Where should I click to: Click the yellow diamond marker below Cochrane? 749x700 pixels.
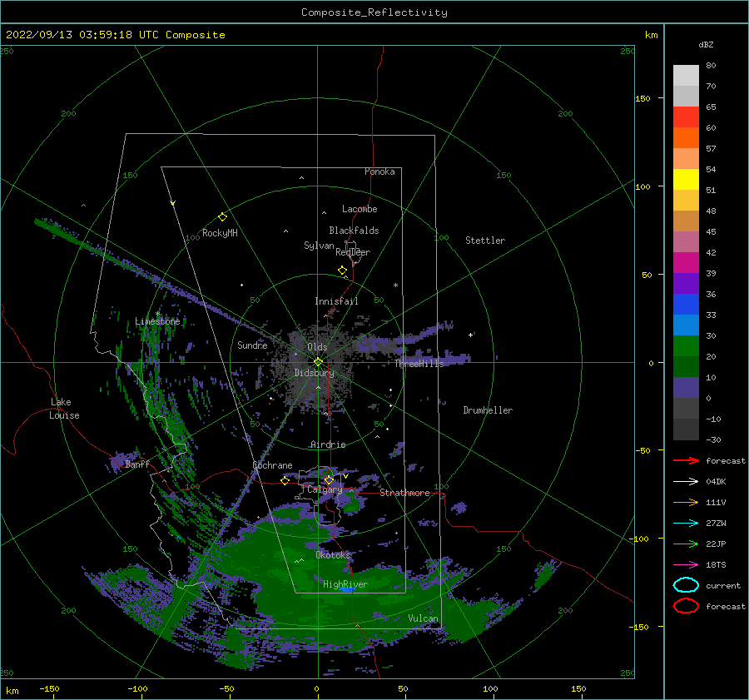285,480
